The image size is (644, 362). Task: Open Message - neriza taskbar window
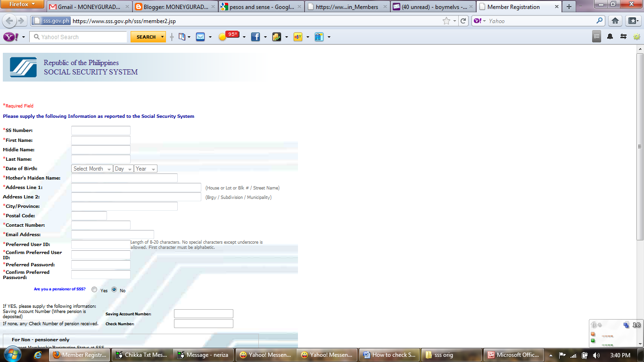(x=204, y=355)
